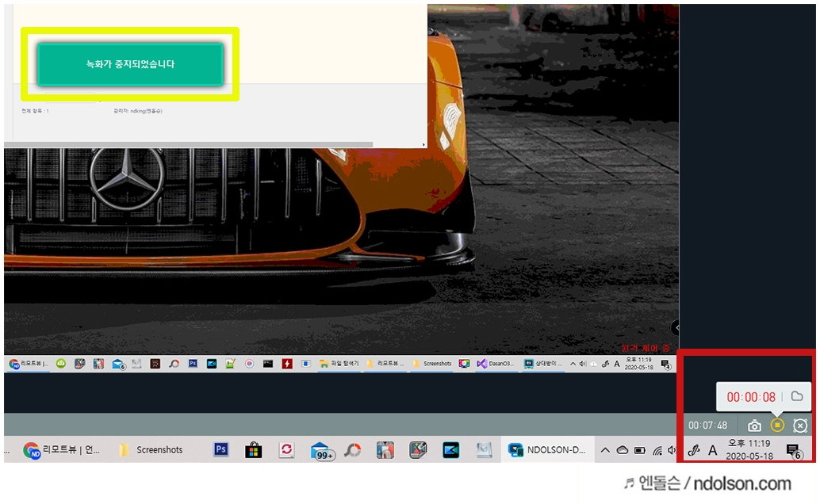Stop recording with the yellow stop icon
This screenshot has height=504, width=820.
777,425
